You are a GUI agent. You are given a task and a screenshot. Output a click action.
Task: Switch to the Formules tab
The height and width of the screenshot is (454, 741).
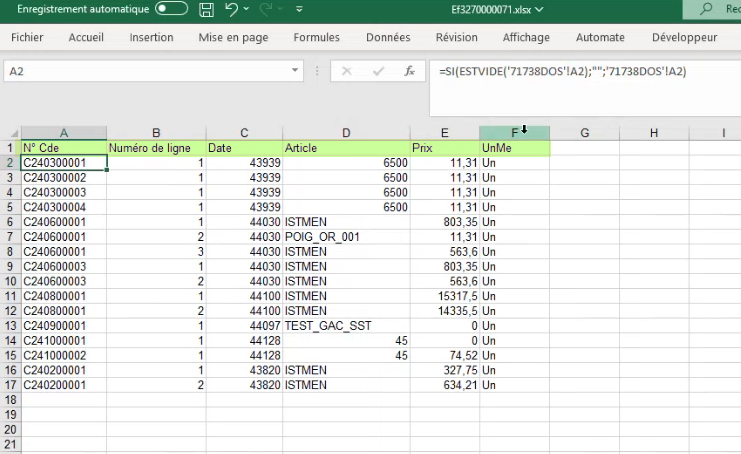(316, 38)
